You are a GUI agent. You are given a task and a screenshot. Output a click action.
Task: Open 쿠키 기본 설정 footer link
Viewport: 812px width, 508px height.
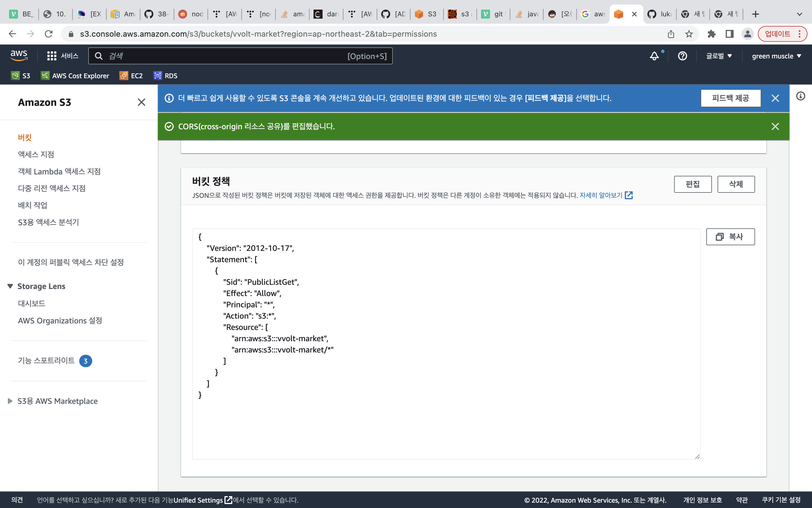781,500
